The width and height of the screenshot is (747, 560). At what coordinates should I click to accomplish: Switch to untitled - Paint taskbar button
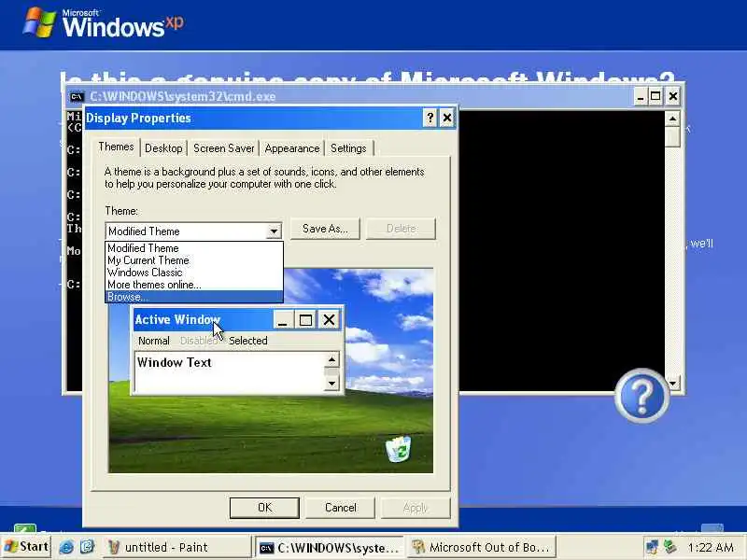(x=176, y=547)
